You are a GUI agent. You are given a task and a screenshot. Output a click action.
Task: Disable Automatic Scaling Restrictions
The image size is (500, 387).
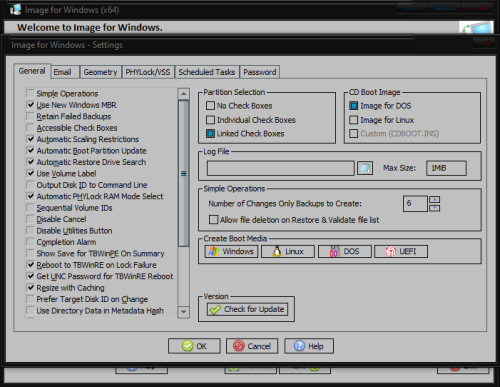(x=30, y=139)
